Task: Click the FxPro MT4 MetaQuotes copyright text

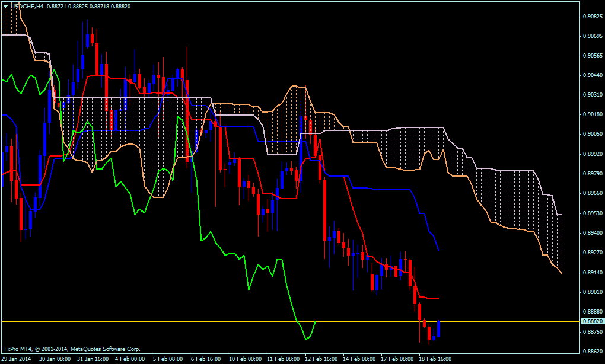Action: click(x=72, y=349)
